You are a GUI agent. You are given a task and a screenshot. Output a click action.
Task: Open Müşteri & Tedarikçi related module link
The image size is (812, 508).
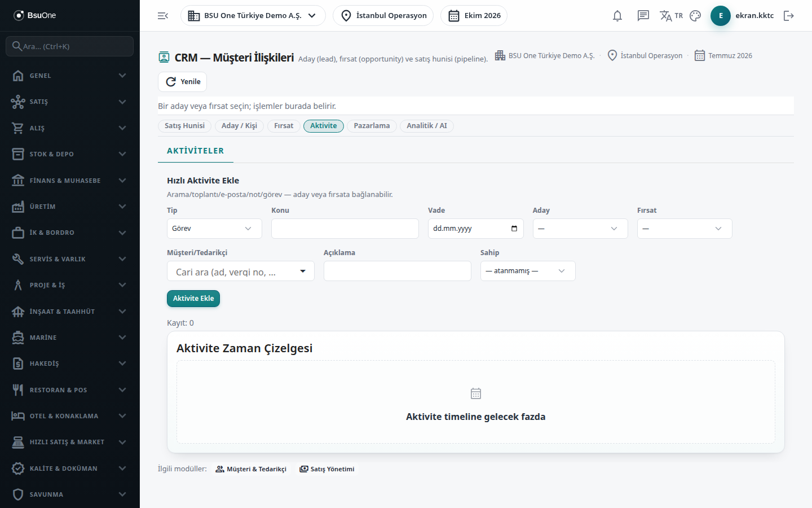point(251,469)
